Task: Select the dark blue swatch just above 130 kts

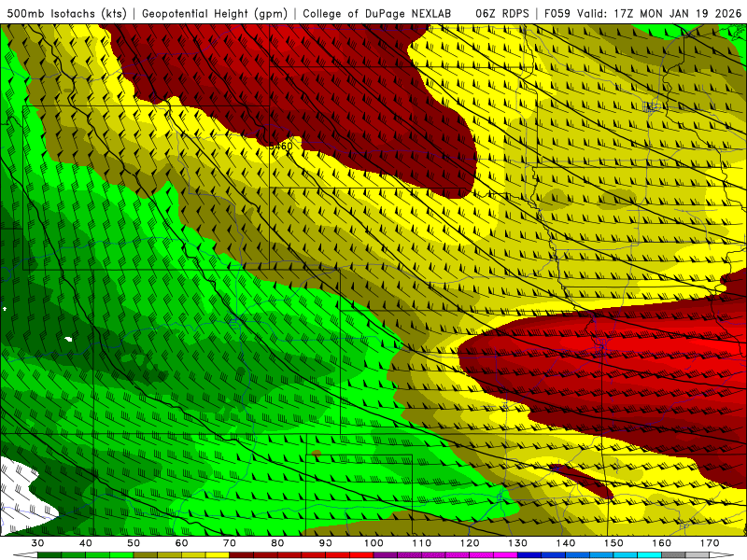Action: (529, 555)
